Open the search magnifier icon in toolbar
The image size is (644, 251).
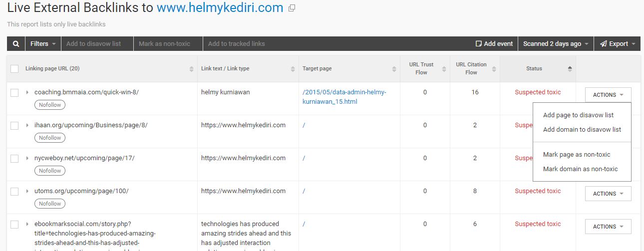point(16,44)
